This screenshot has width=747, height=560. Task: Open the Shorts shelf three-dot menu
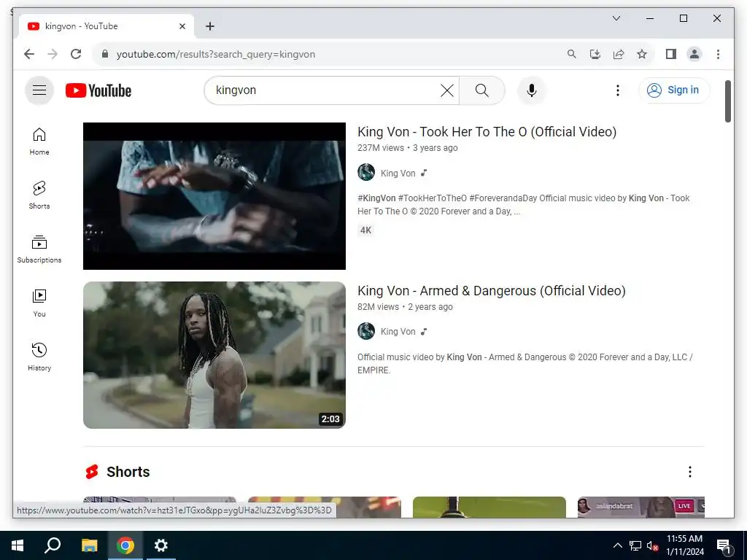click(x=689, y=472)
